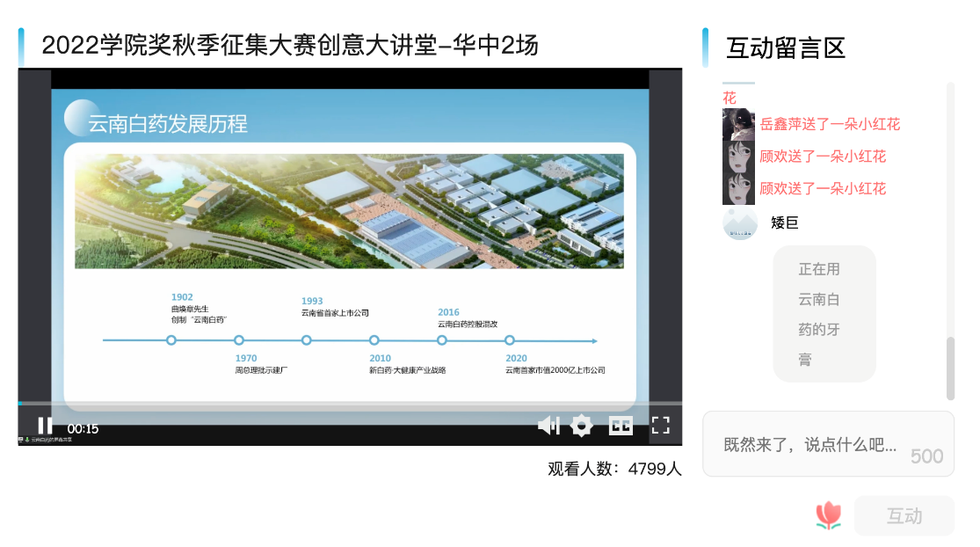Open 岳鑫萍's avatar
The width and height of the screenshot is (980, 547).
[739, 124]
